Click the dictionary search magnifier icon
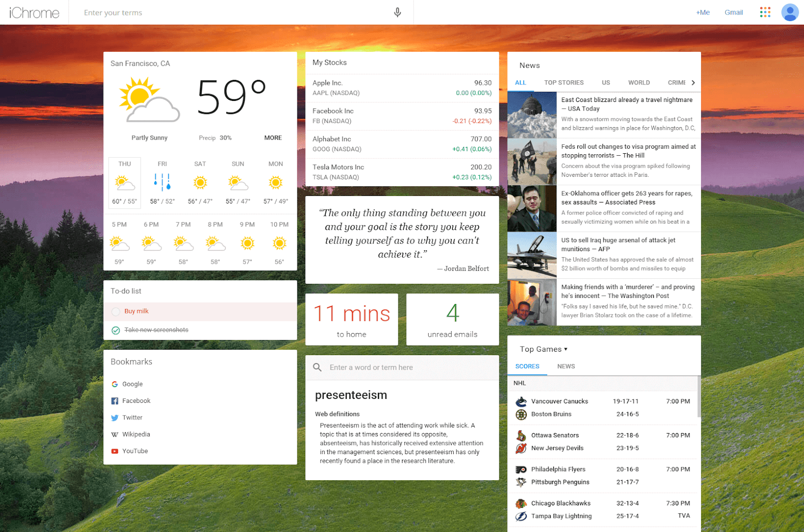 pyautogui.click(x=317, y=367)
